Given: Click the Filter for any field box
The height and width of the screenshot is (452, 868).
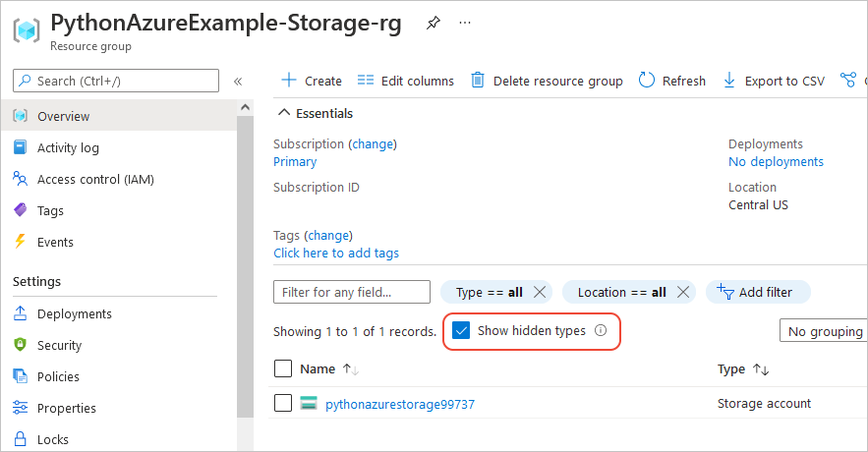Looking at the screenshot, I should click(351, 292).
